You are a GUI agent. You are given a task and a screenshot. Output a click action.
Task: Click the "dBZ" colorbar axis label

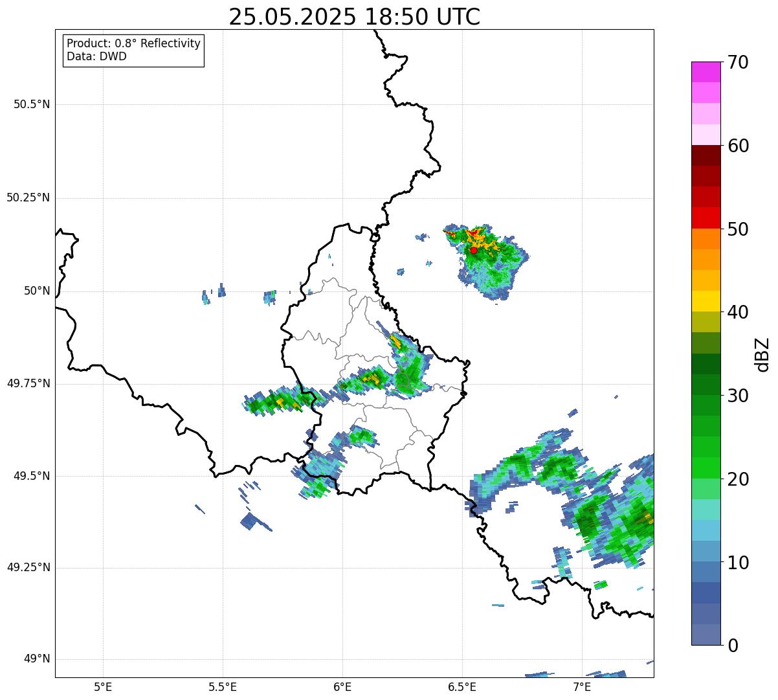point(762,354)
